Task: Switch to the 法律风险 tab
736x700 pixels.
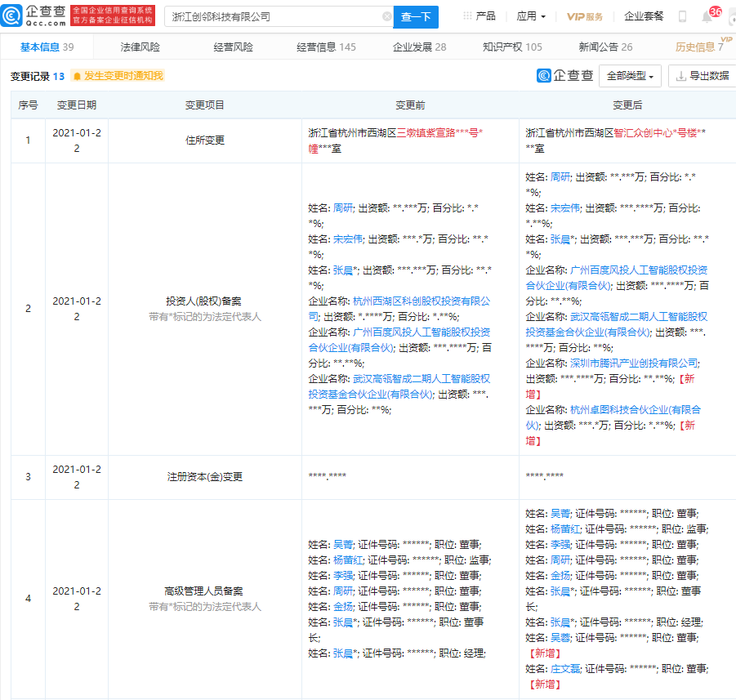Action: tap(140, 47)
